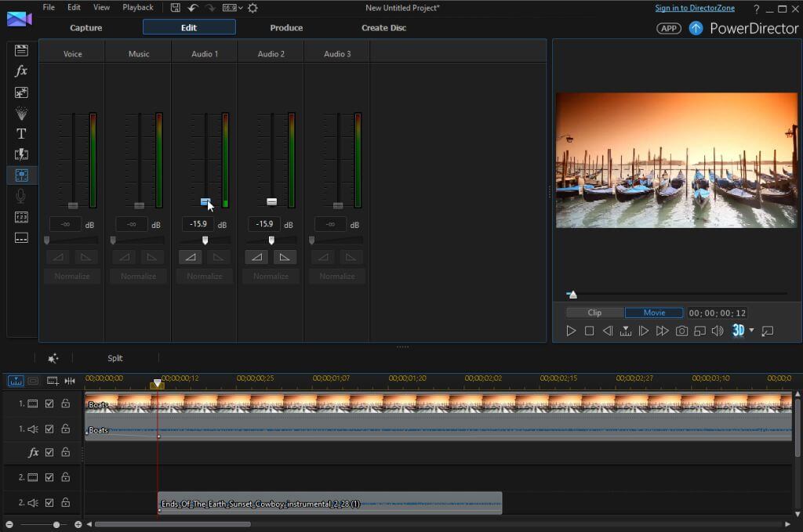803x532 pixels.
Task: Click the Split button
Action: pyautogui.click(x=115, y=358)
